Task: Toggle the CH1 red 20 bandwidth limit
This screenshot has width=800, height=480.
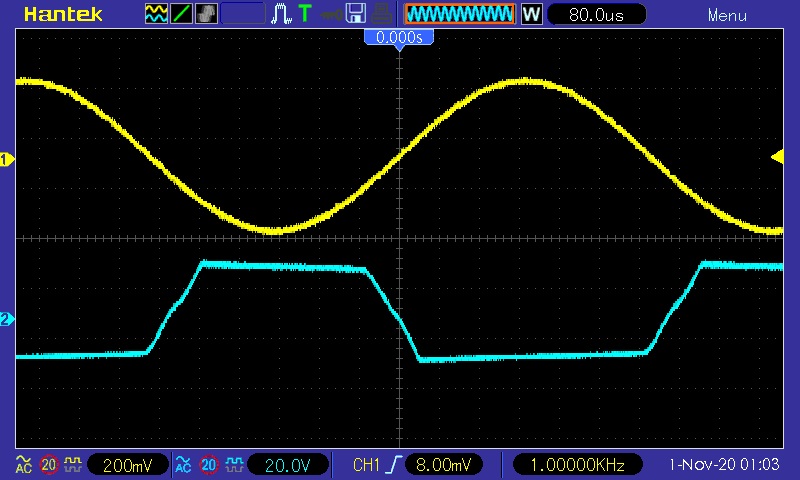Action: click(x=48, y=465)
